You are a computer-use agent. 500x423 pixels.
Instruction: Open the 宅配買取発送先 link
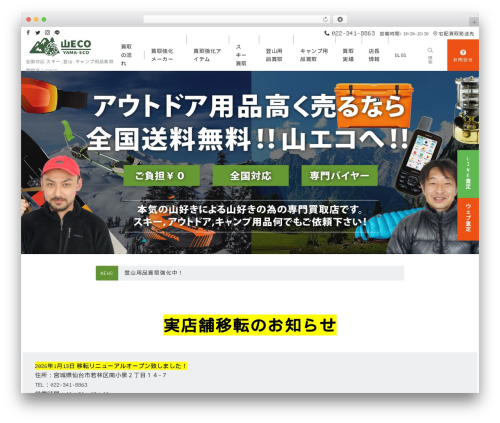coord(453,34)
